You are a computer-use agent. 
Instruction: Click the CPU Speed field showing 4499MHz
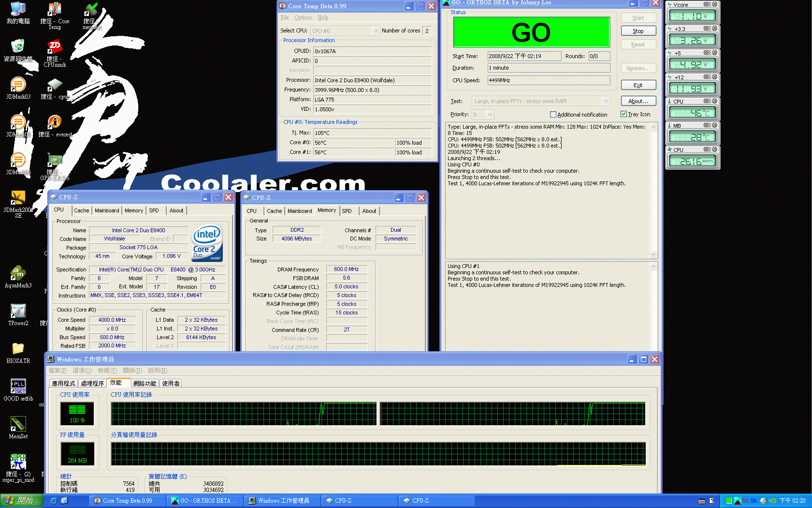click(x=549, y=80)
